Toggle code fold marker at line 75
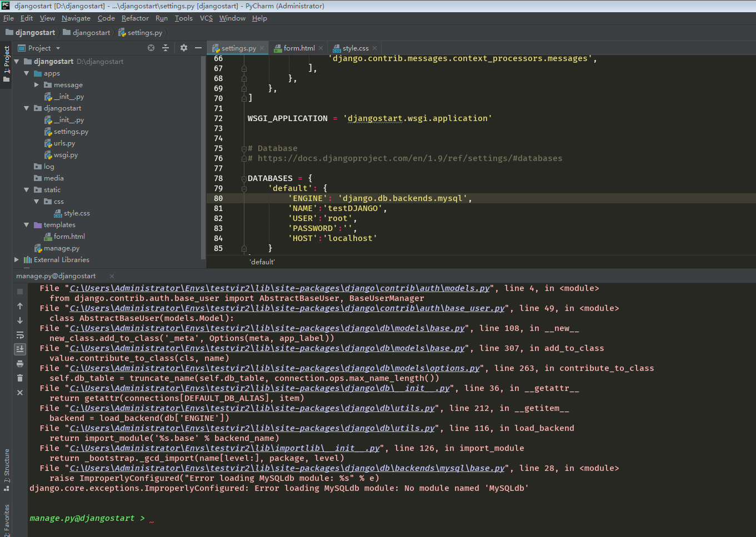The height and width of the screenshot is (537, 756). click(244, 149)
